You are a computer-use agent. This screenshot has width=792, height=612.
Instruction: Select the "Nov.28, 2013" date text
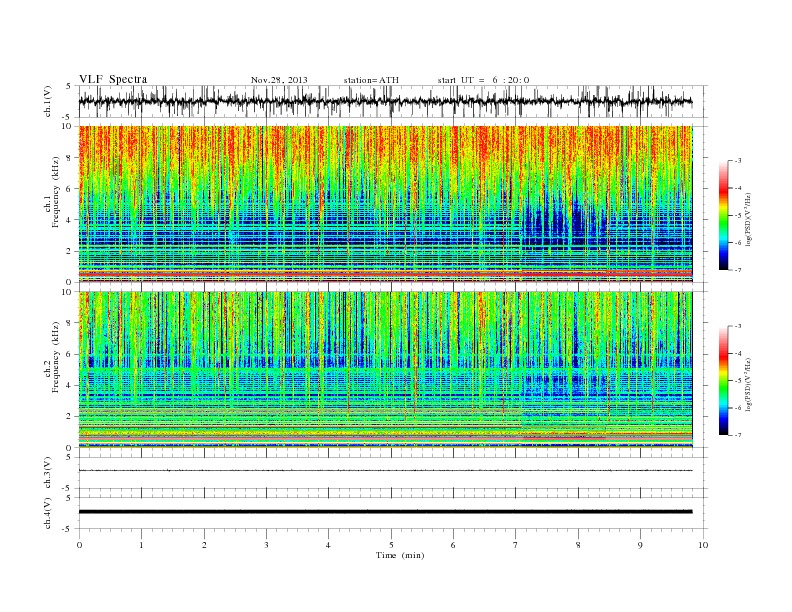point(279,80)
